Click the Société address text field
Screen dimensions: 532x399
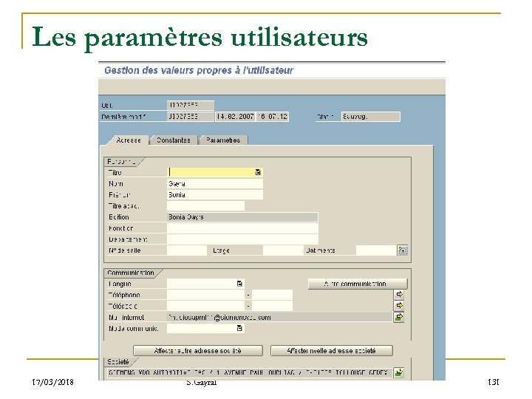250,372
